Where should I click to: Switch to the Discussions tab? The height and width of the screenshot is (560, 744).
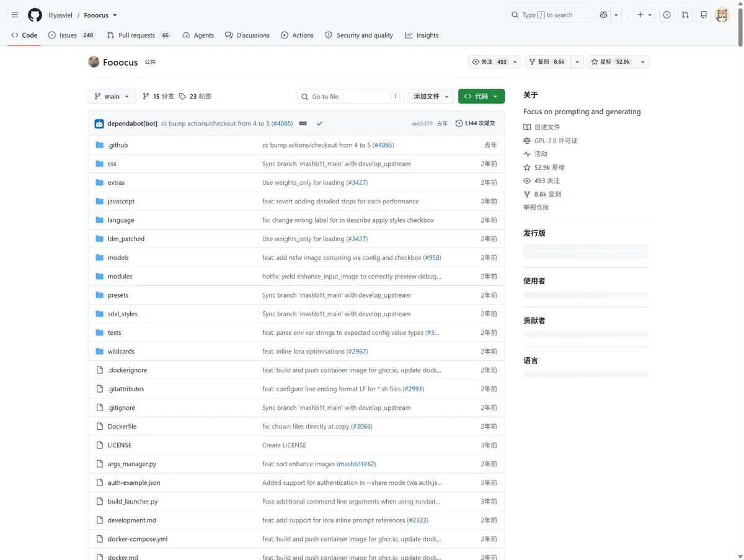(247, 35)
